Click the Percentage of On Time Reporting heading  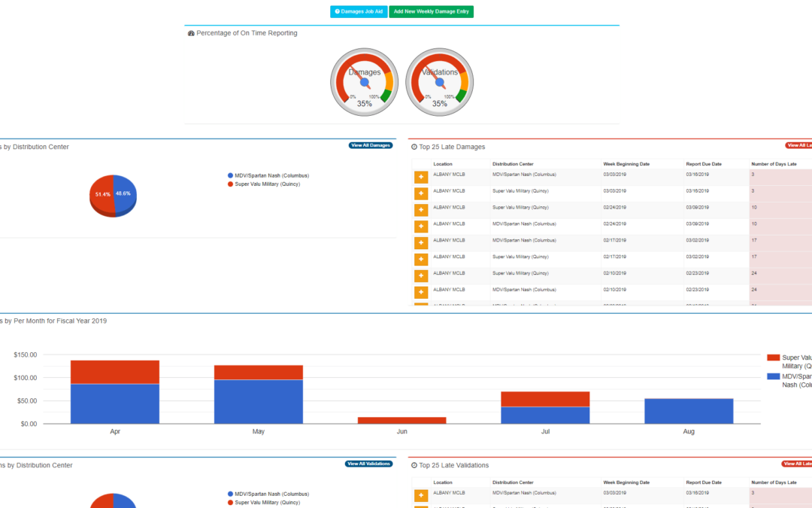pos(247,33)
